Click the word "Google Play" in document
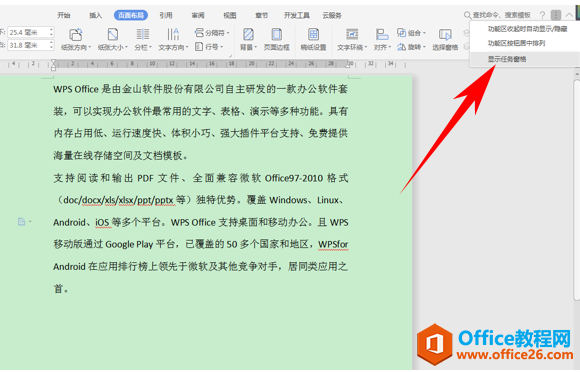The width and height of the screenshot is (580, 372). (129, 244)
